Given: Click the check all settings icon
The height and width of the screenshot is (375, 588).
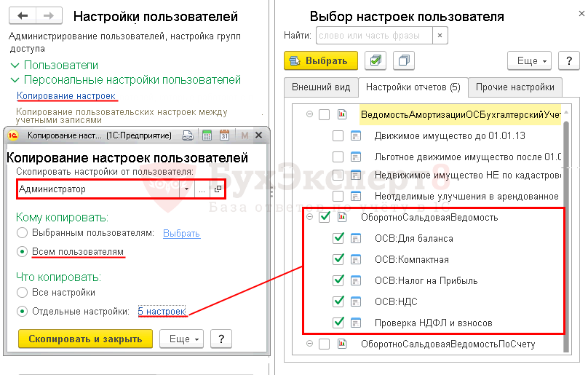Looking at the screenshot, I should point(376,60).
